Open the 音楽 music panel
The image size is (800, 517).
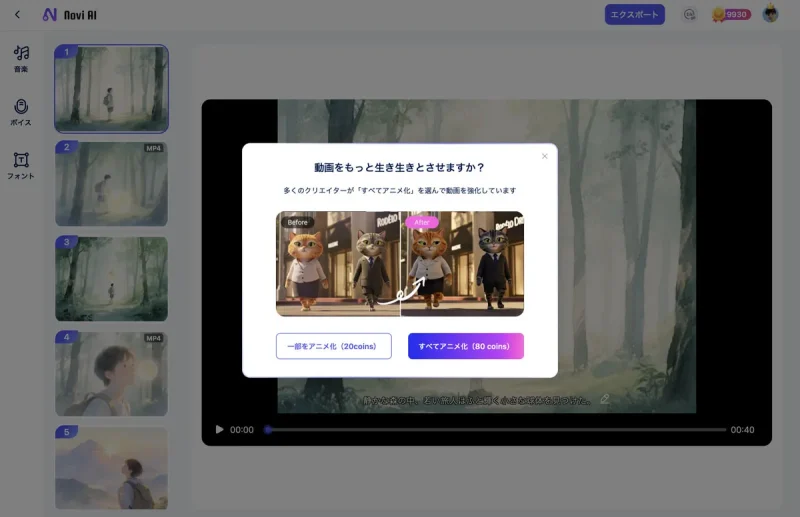coord(21,58)
